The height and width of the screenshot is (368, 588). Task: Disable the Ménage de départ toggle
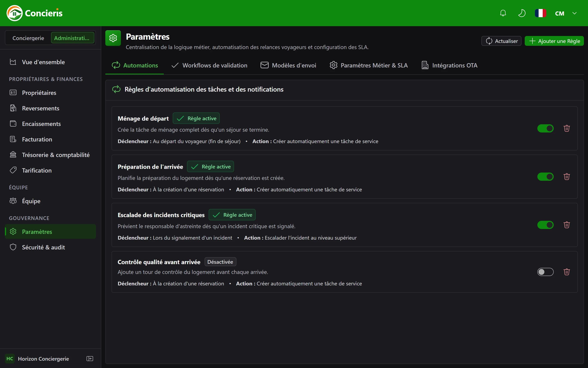(x=545, y=128)
